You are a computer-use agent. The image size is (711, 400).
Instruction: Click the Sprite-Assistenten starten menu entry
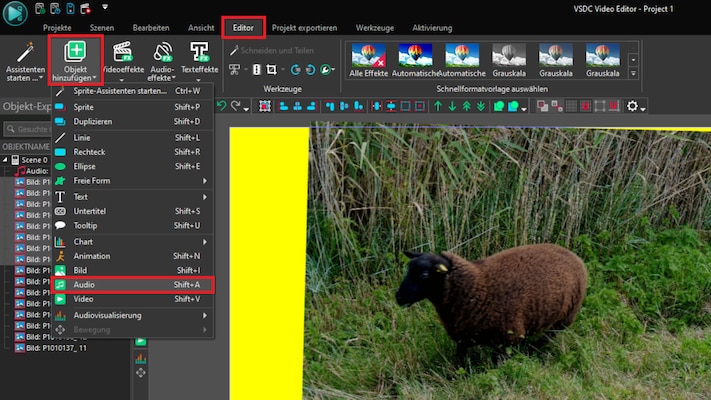[120, 91]
